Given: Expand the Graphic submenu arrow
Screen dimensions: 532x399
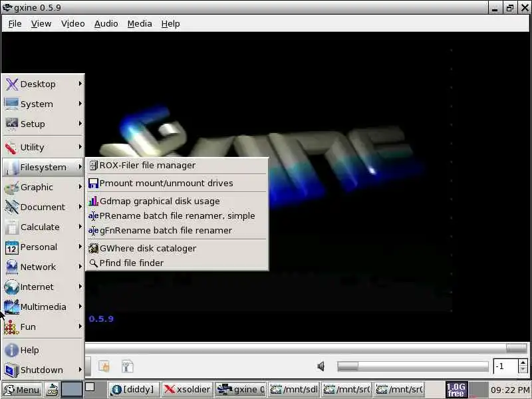Looking at the screenshot, I should click(x=80, y=187).
